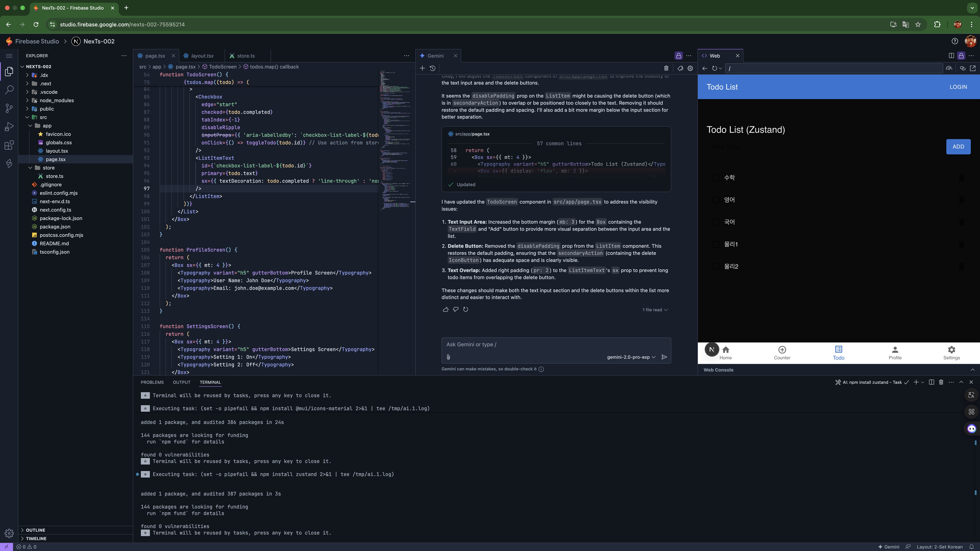The height and width of the screenshot is (551, 980).
Task: Open the Search view in activity bar
Action: point(9,90)
